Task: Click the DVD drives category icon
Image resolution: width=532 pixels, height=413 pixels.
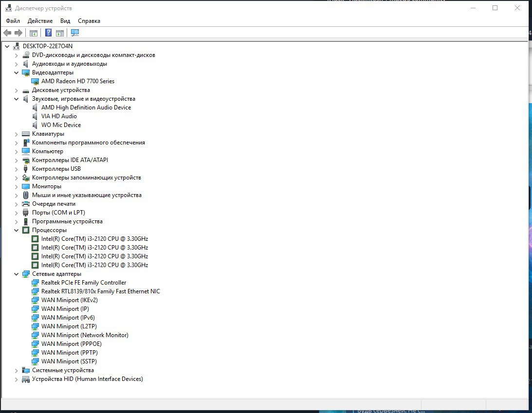Action: 26,55
